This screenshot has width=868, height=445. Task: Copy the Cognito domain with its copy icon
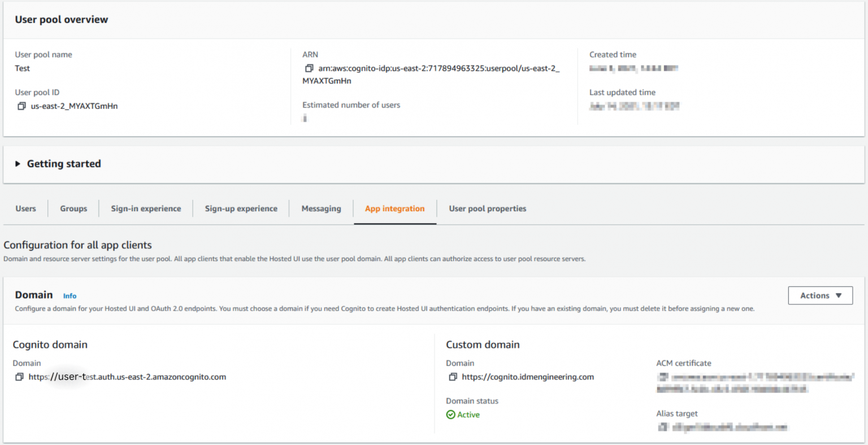[x=19, y=377]
